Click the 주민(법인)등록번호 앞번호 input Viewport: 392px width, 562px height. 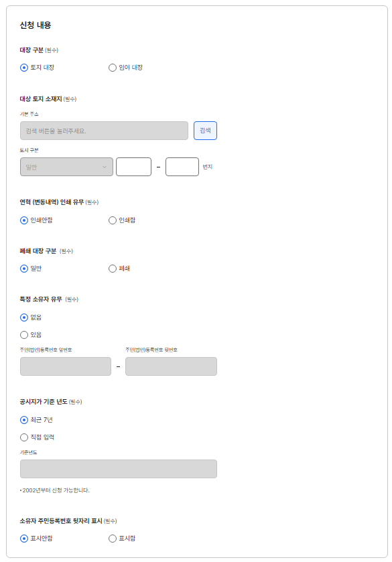pyautogui.click(x=65, y=366)
